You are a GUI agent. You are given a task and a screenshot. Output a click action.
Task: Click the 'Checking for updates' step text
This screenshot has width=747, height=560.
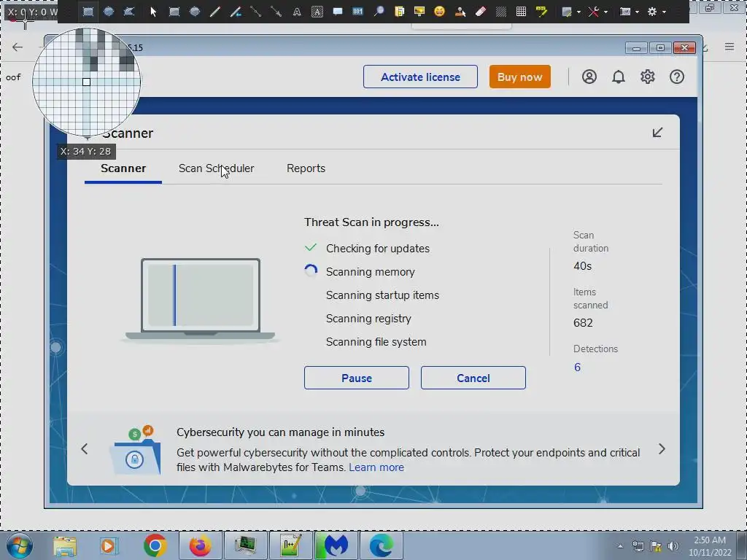tap(378, 249)
